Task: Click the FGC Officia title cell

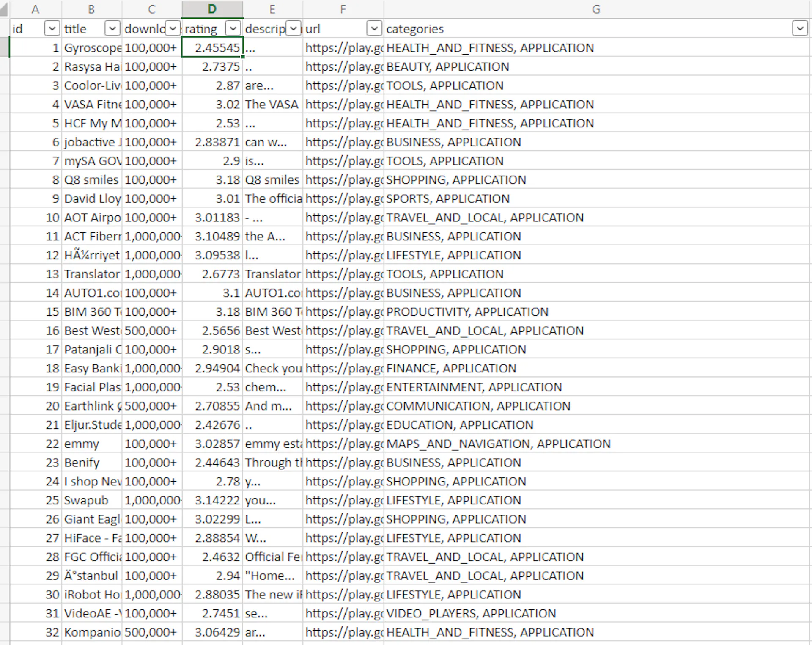Action: [92, 557]
